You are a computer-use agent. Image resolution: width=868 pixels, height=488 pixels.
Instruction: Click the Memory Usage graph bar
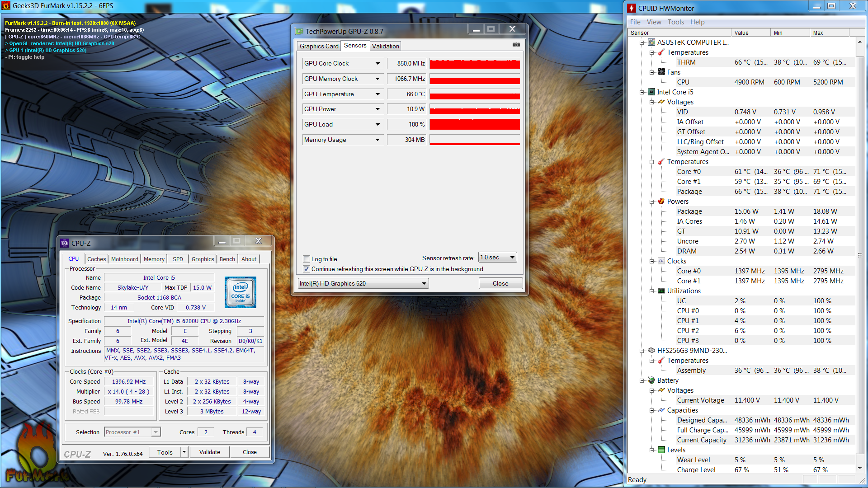click(x=475, y=140)
